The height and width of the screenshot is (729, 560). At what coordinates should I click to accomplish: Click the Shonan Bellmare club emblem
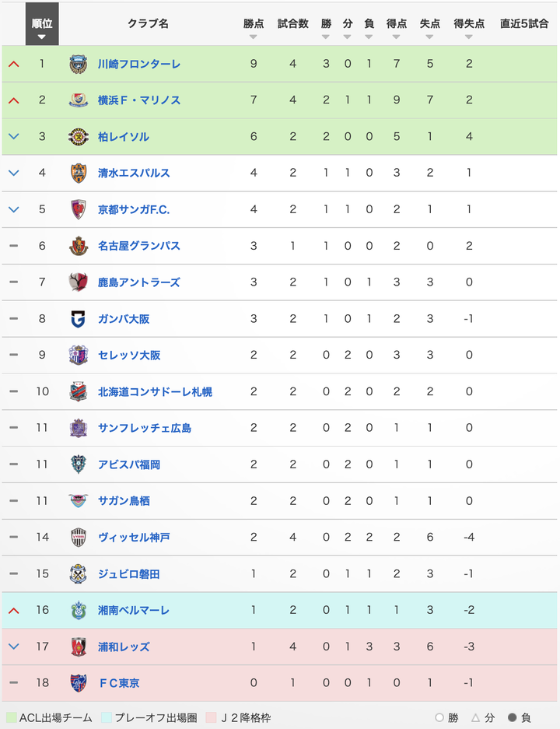tap(78, 611)
